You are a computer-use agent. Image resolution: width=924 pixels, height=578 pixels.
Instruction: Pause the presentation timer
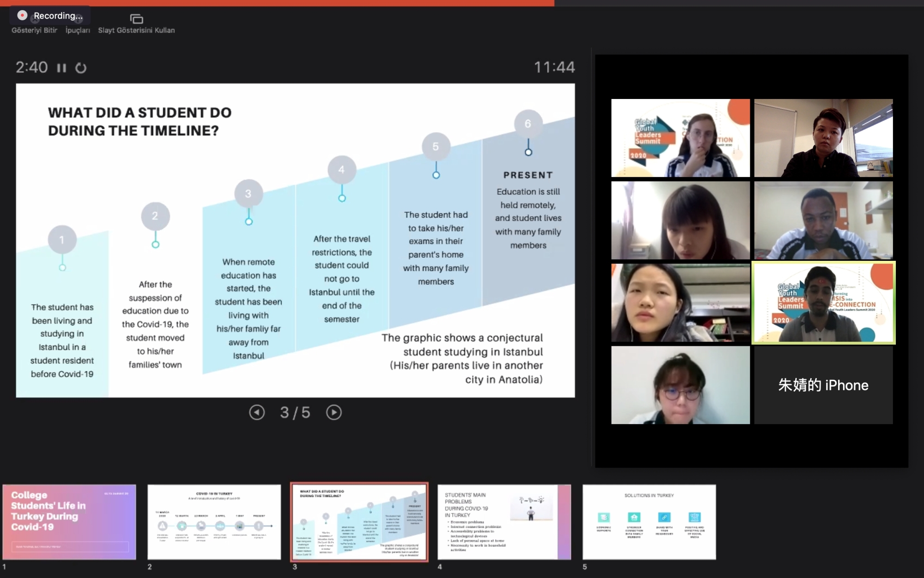tap(61, 68)
